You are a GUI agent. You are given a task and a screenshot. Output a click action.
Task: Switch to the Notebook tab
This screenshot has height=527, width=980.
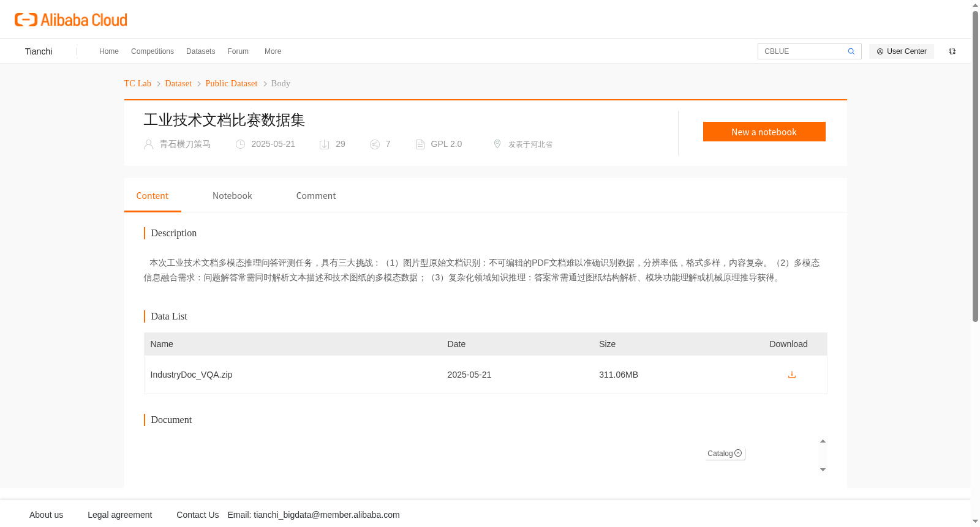click(x=232, y=196)
